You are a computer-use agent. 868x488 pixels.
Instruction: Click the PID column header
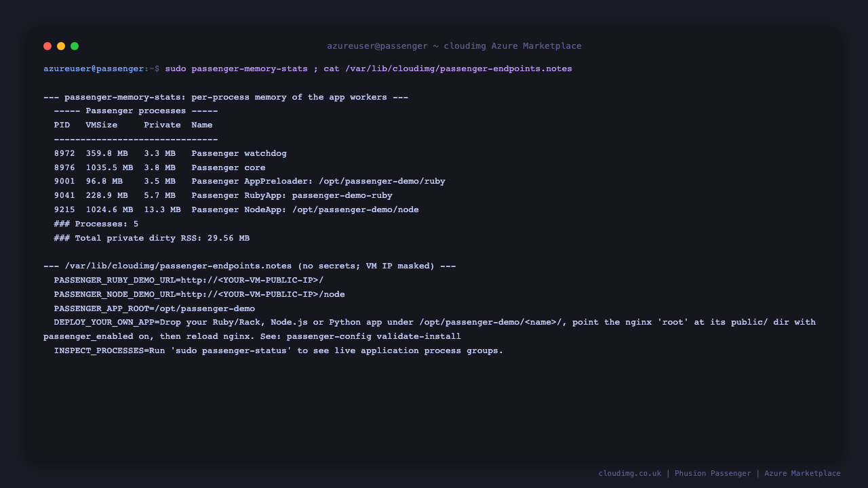(x=62, y=125)
